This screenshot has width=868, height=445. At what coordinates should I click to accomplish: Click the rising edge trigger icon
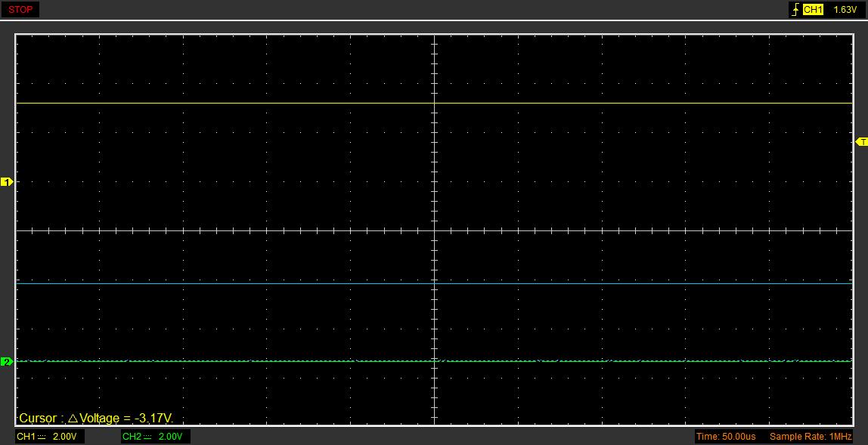(795, 10)
